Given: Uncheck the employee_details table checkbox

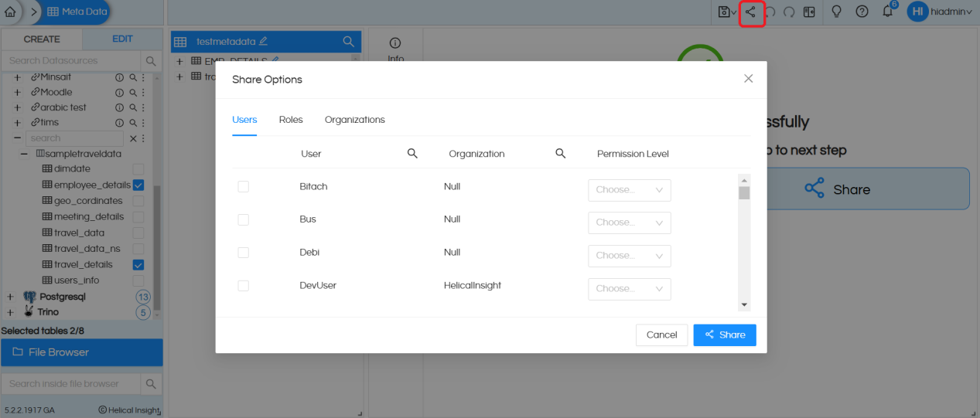Looking at the screenshot, I should click(x=138, y=185).
